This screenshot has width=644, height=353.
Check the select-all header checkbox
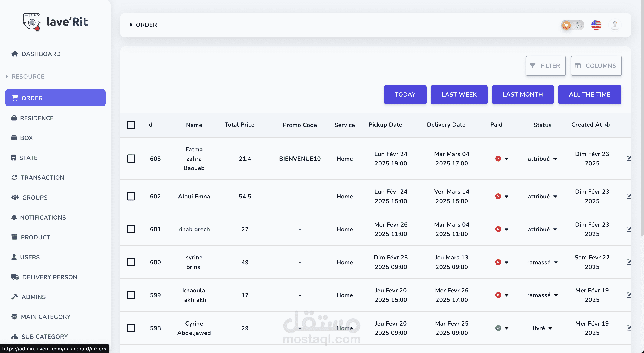point(131,125)
